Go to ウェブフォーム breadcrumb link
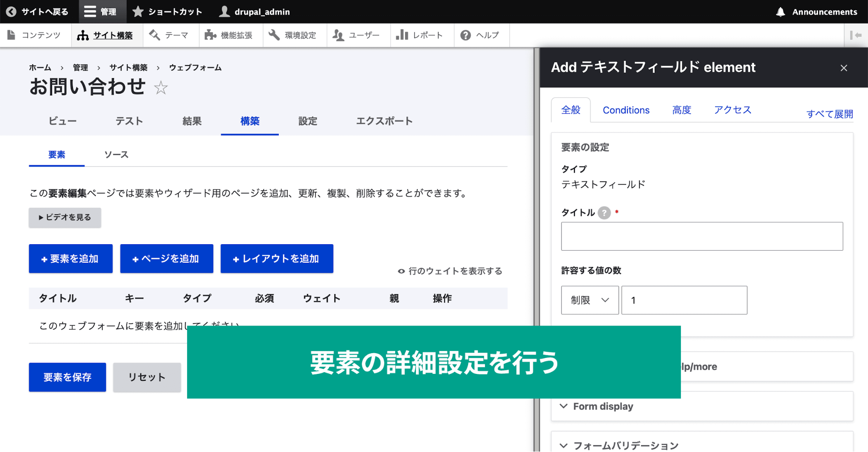 point(195,68)
